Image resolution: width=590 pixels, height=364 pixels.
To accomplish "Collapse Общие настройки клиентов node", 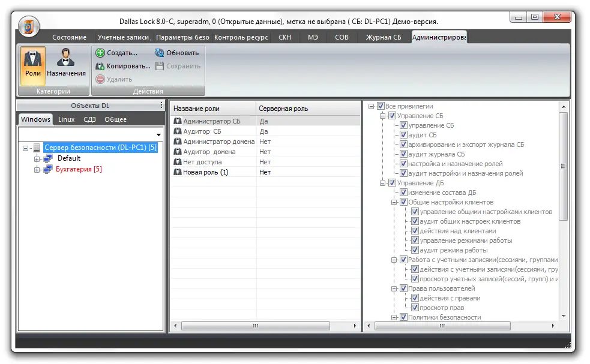I will pos(394,202).
